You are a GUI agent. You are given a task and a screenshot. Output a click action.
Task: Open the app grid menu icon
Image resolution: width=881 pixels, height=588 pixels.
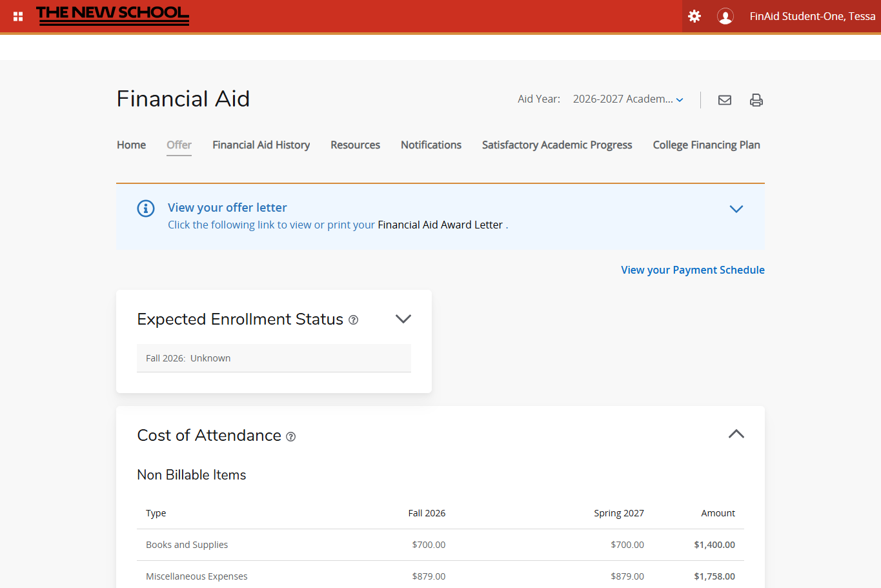tap(18, 16)
